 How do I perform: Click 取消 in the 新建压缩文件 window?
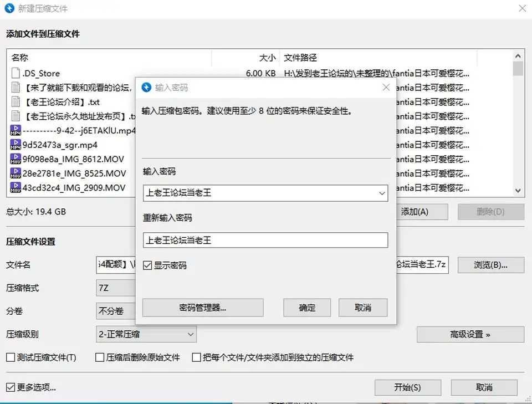484,387
